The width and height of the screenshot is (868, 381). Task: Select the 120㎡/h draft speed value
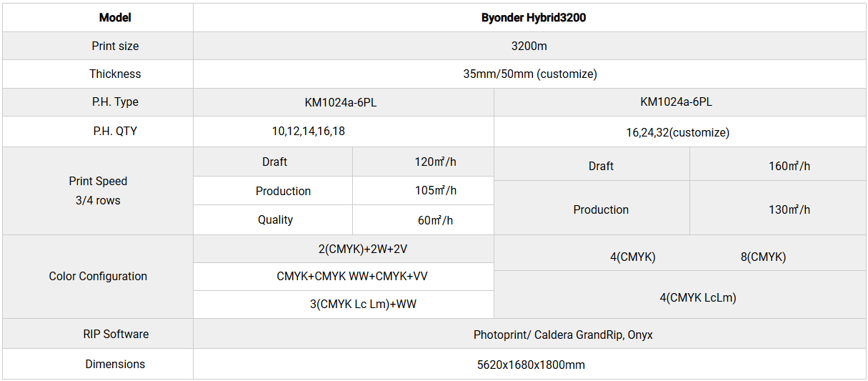click(x=435, y=162)
